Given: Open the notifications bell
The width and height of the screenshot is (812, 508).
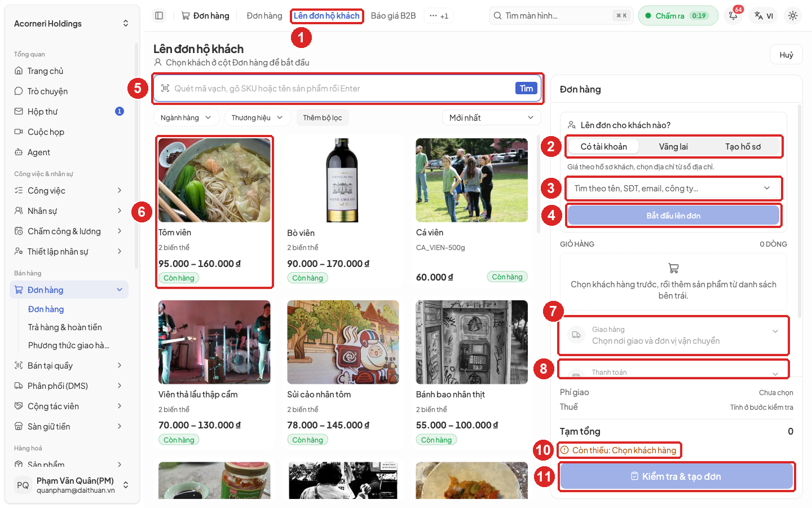Looking at the screenshot, I should (x=733, y=16).
